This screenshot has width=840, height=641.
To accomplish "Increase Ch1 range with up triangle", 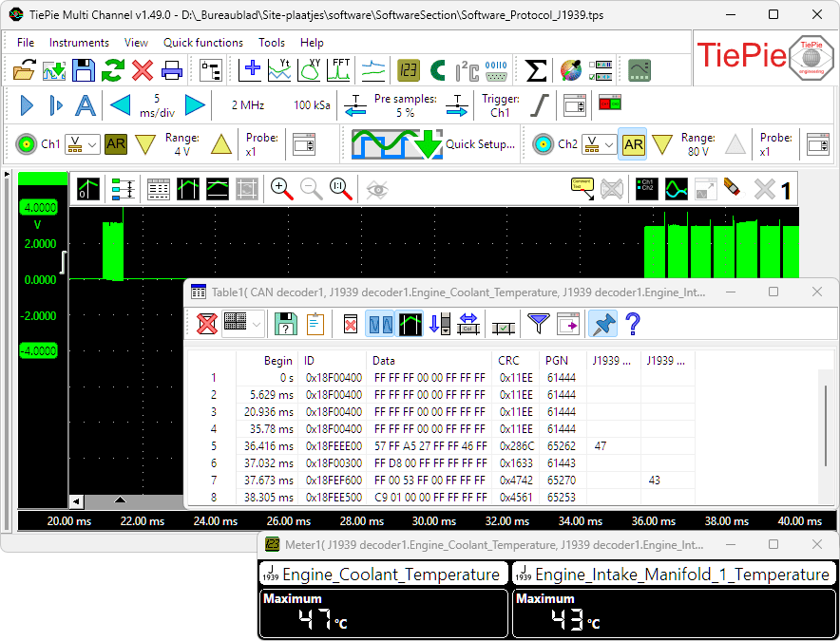I will (221, 144).
